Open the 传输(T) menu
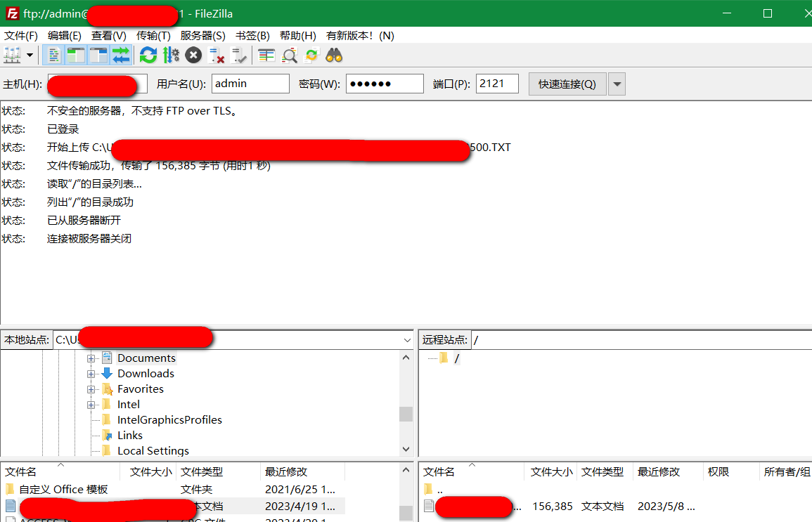812x522 pixels. (x=153, y=36)
